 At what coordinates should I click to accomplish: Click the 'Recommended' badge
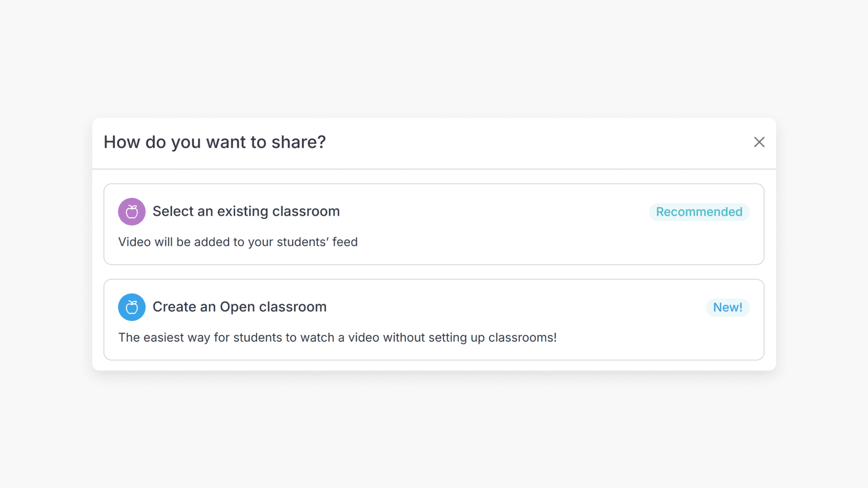click(699, 211)
